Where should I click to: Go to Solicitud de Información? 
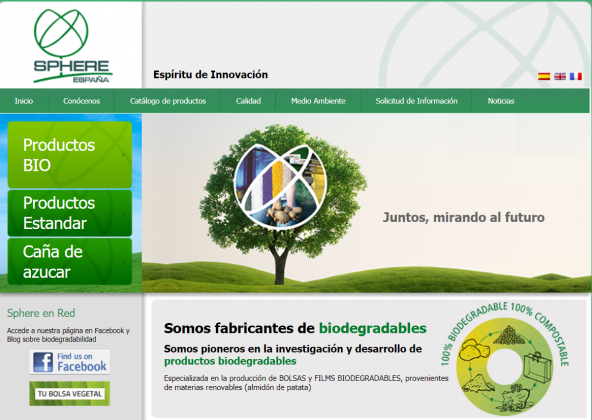coord(416,101)
